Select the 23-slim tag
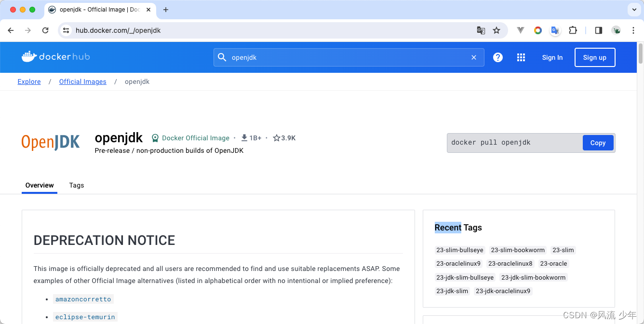The width and height of the screenshot is (644, 324). [x=563, y=250]
